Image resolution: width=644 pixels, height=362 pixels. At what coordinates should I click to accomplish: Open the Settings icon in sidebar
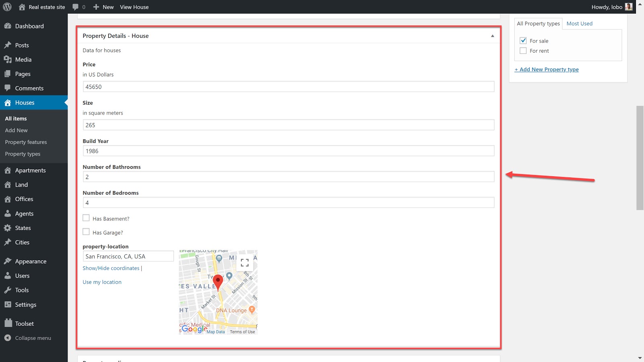pyautogui.click(x=8, y=304)
